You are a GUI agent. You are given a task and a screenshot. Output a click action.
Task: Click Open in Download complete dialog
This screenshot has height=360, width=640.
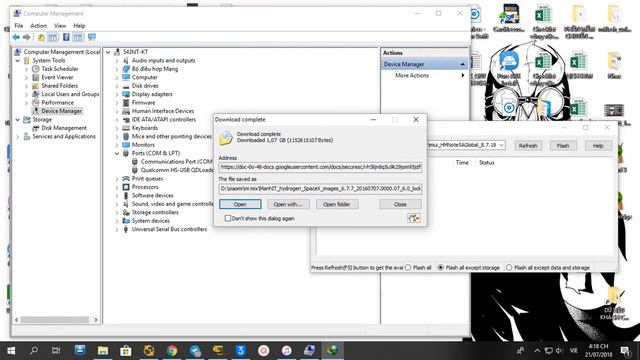tap(240, 204)
